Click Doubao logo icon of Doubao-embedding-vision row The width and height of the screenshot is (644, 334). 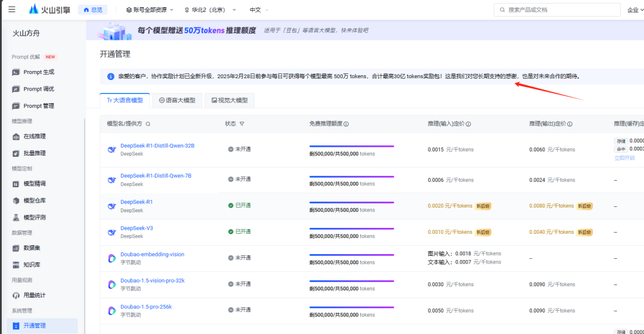[112, 258]
